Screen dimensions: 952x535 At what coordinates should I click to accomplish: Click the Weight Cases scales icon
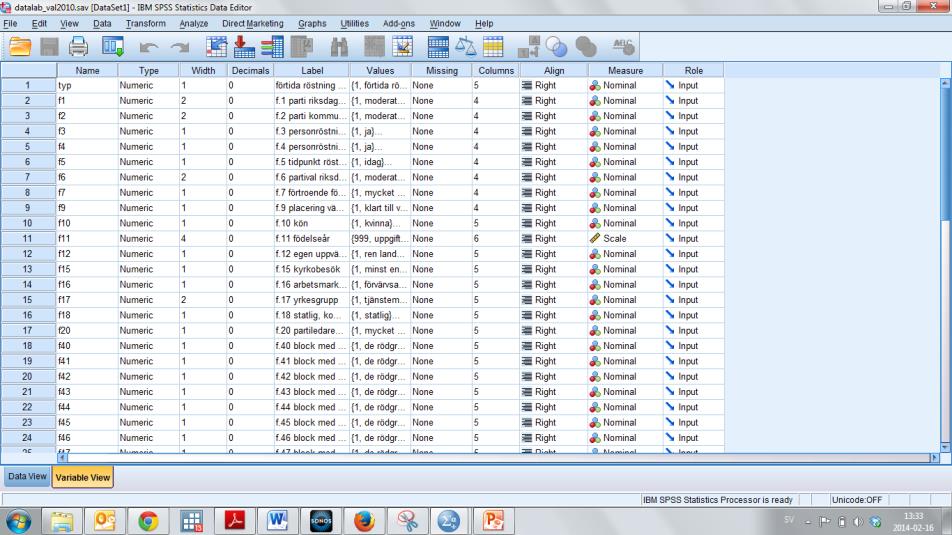pyautogui.click(x=466, y=47)
